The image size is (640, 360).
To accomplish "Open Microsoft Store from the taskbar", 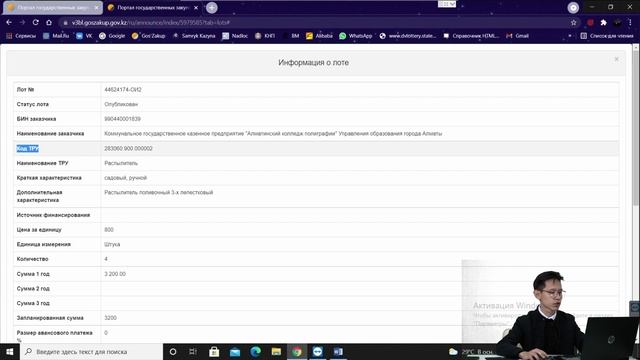I will (214, 351).
